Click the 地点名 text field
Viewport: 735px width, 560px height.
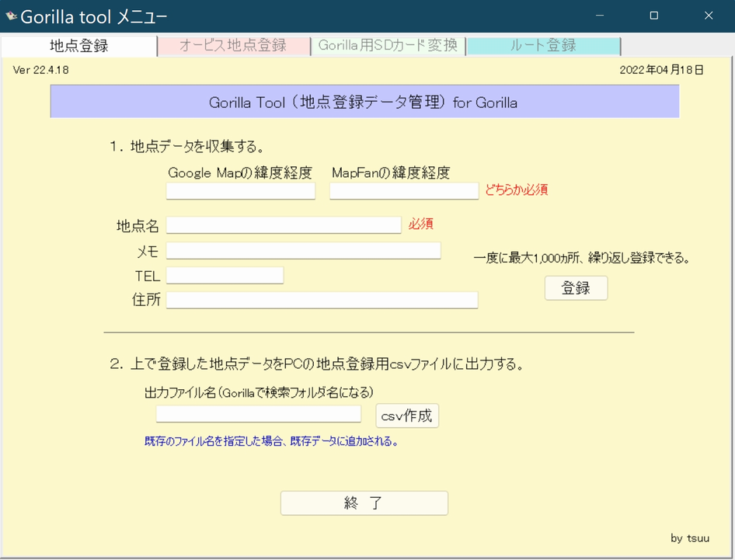point(284,225)
